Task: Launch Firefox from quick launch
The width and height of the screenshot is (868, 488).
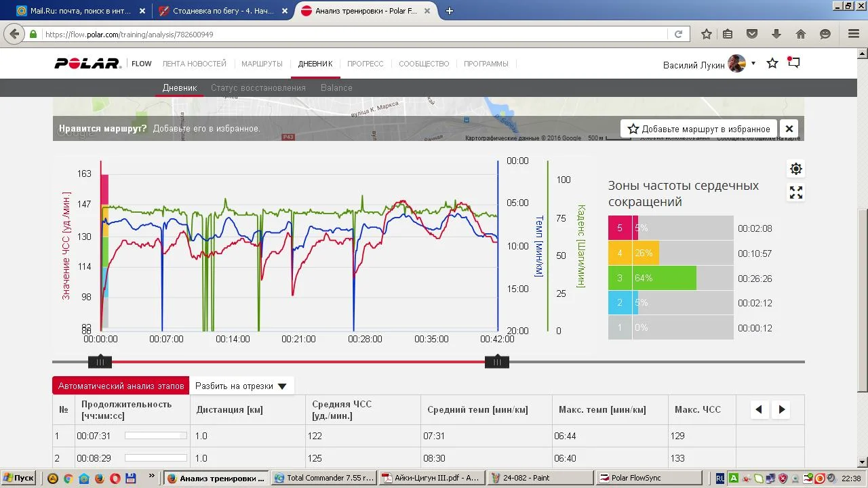Action: click(x=99, y=478)
